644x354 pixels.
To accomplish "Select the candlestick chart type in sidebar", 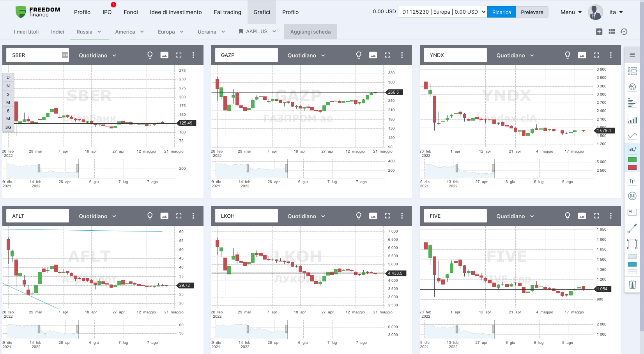I will [x=632, y=149].
